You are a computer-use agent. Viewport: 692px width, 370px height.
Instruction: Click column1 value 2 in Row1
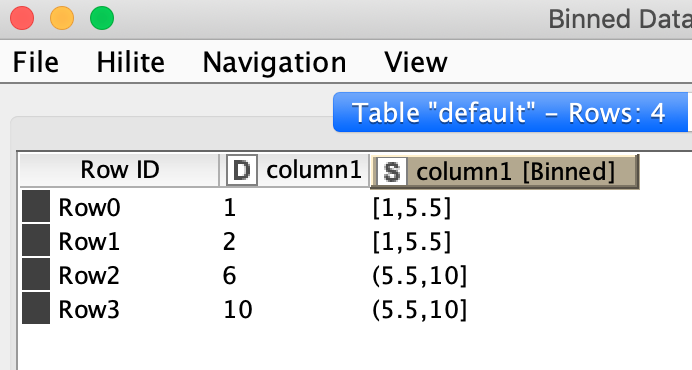click(x=229, y=242)
